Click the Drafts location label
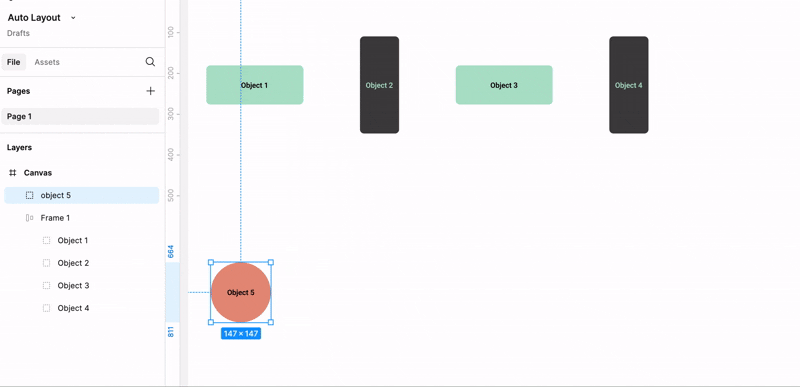The height and width of the screenshot is (387, 800). click(18, 33)
